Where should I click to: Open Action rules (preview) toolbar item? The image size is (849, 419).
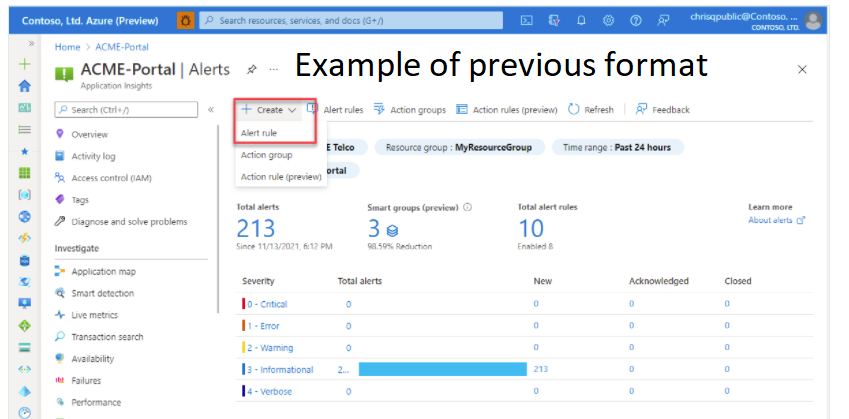pos(507,110)
